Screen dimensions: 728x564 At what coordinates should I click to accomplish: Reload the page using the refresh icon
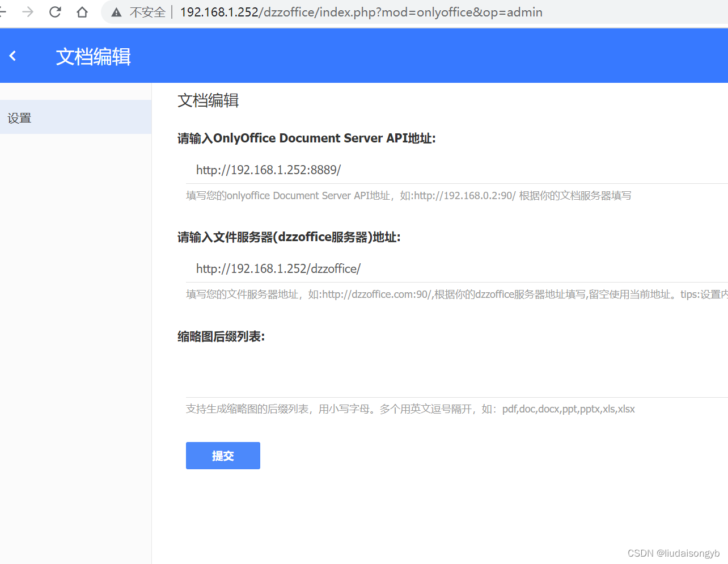tap(54, 11)
